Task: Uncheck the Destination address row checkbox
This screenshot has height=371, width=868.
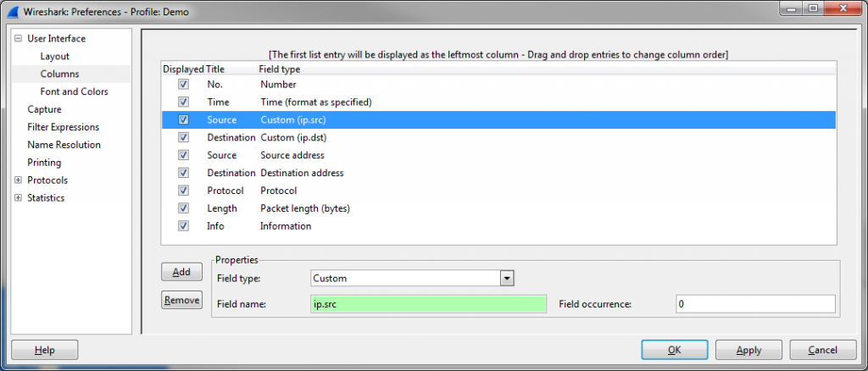Action: point(184,173)
